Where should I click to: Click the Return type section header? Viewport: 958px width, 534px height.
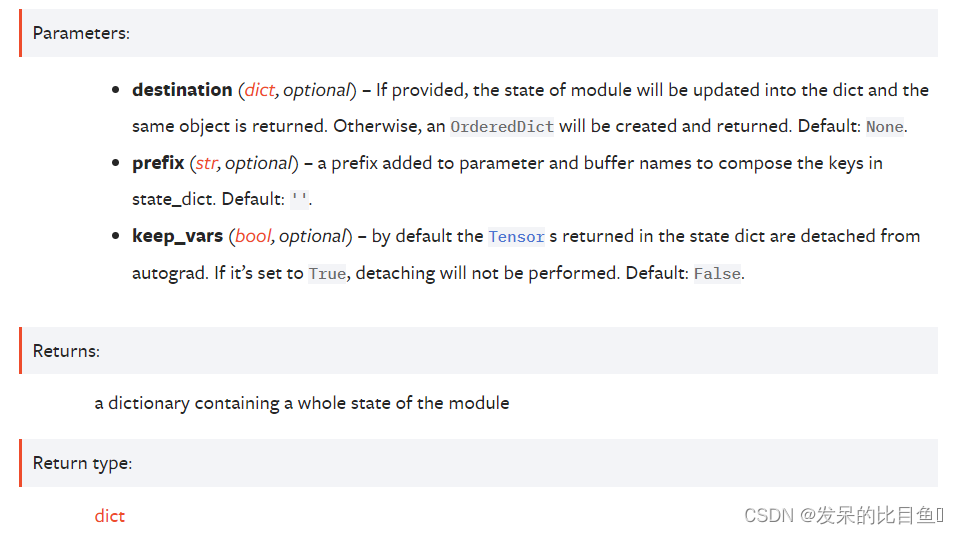tap(82, 463)
